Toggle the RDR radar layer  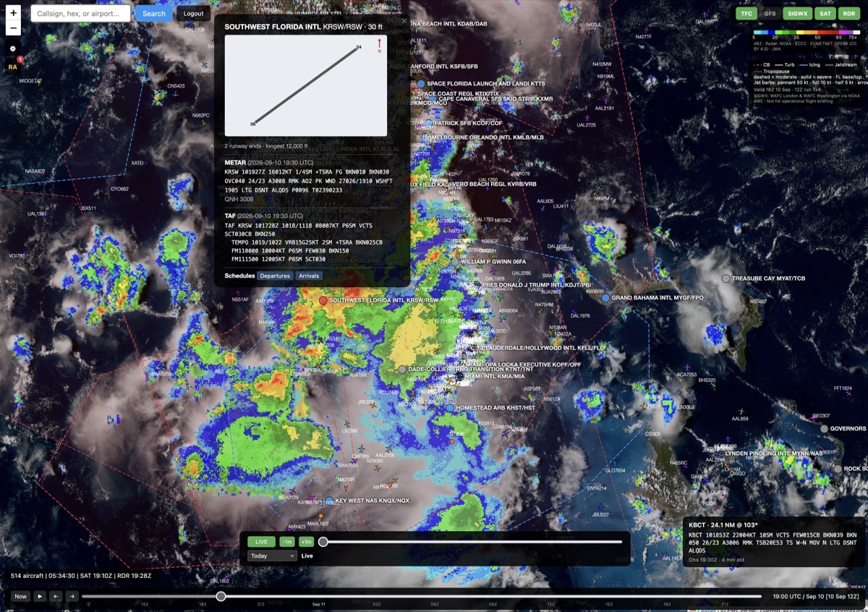click(x=849, y=13)
